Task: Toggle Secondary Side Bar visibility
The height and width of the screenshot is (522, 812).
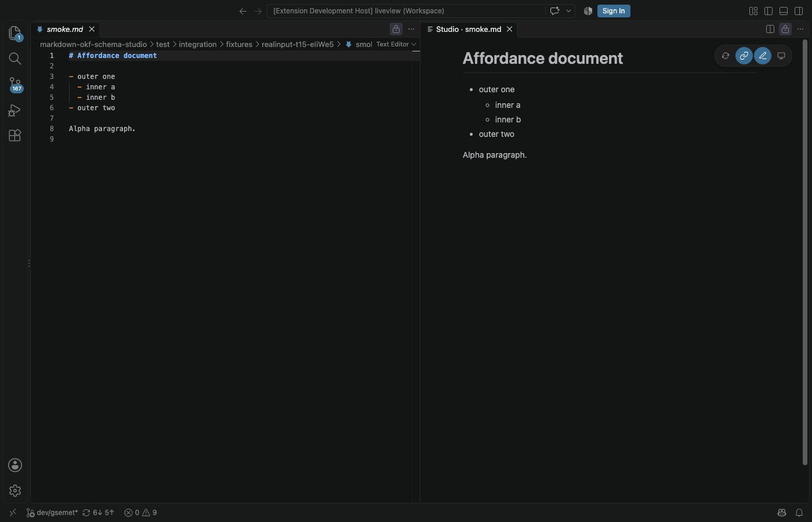Action: [799, 11]
